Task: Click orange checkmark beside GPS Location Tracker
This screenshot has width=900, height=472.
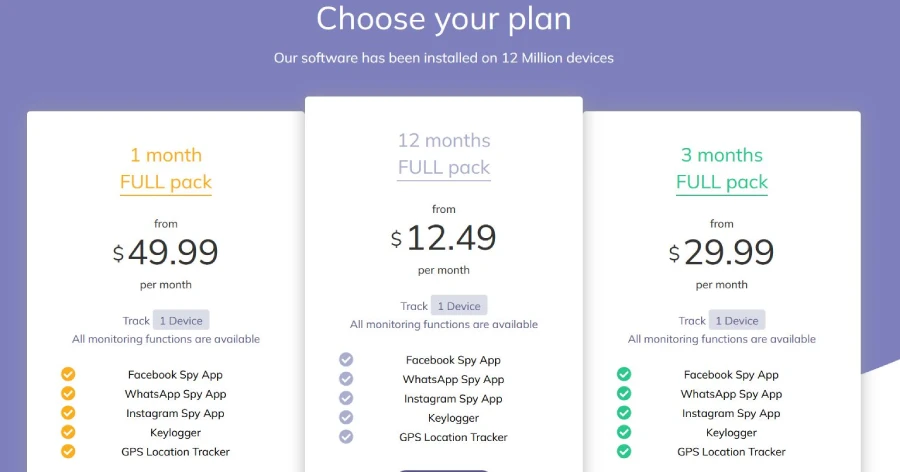Action: pos(68,451)
